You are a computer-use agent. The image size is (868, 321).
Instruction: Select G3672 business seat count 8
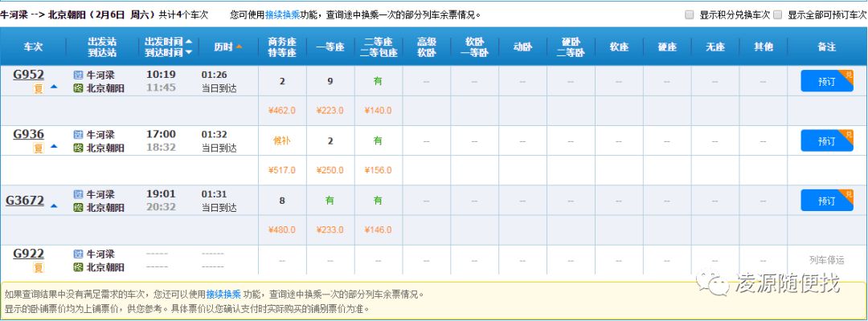[282, 201]
